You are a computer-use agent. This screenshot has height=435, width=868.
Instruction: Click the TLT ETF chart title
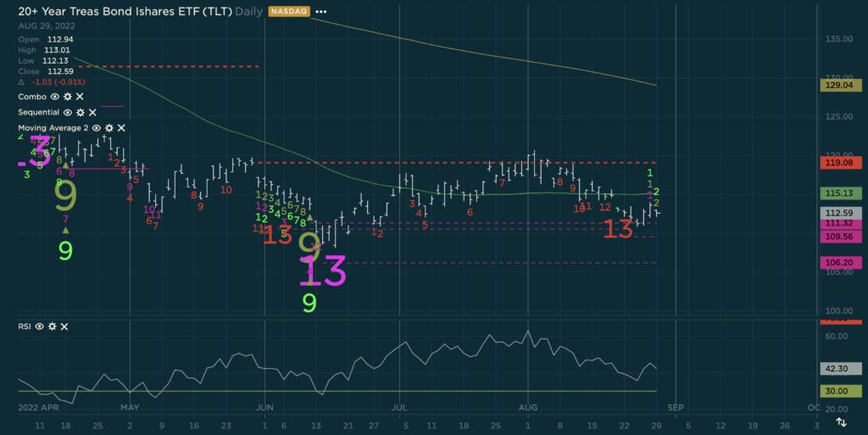pyautogui.click(x=125, y=12)
